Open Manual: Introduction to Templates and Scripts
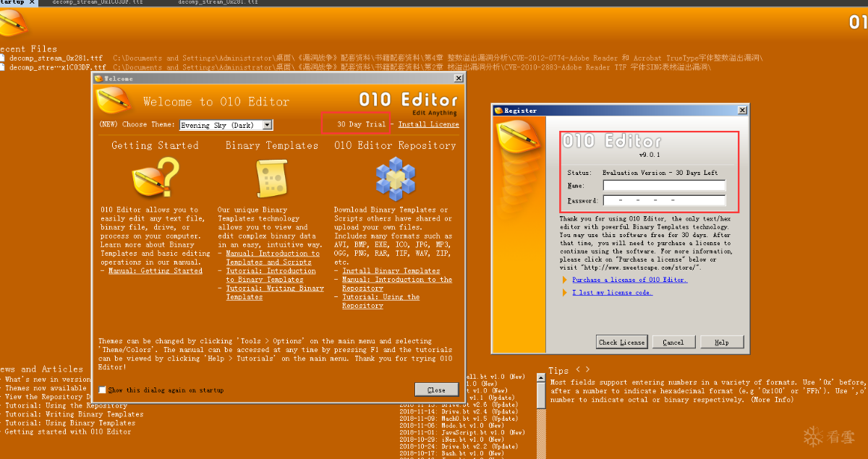This screenshot has height=459, width=868. pos(273,258)
